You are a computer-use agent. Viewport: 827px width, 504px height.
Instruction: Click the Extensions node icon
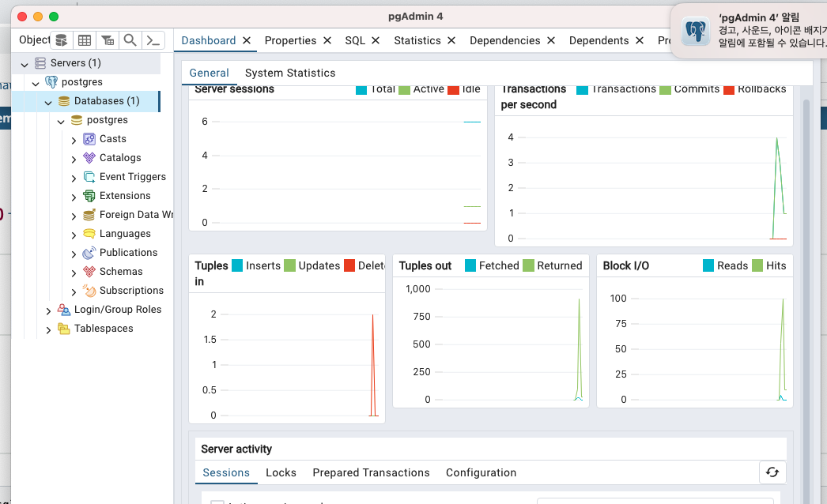pos(89,196)
